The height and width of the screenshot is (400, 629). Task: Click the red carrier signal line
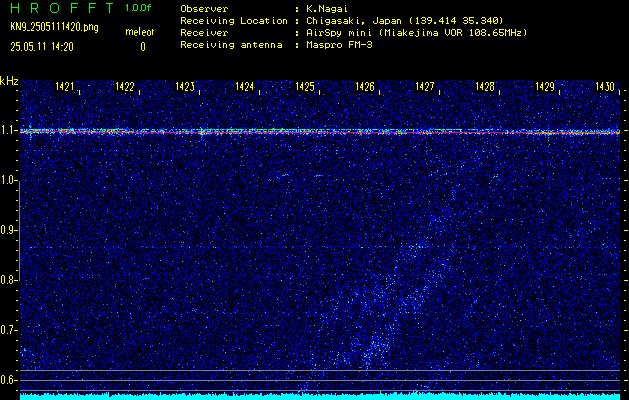pyautogui.click(x=320, y=132)
